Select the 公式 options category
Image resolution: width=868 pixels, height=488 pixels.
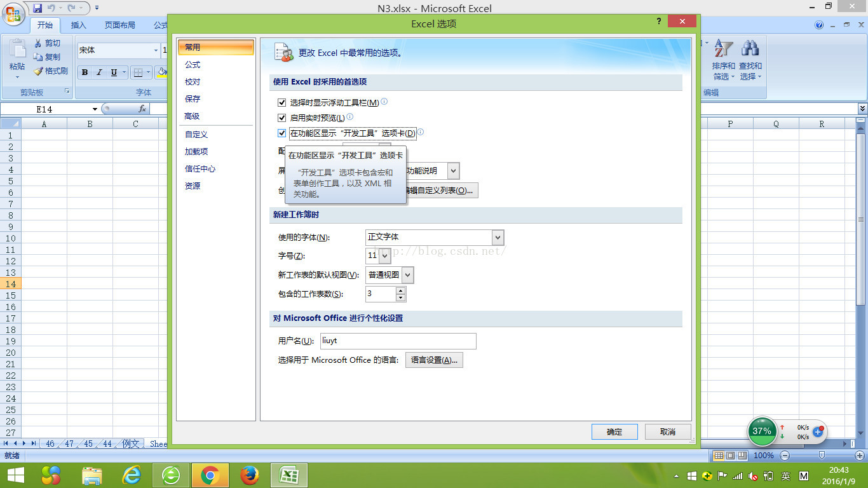click(x=216, y=65)
